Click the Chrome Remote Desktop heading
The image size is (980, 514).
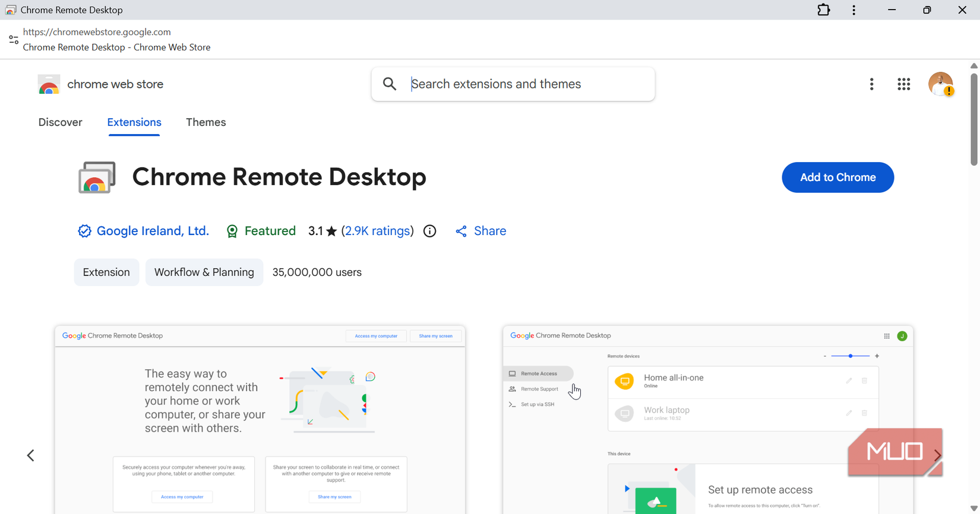(279, 177)
